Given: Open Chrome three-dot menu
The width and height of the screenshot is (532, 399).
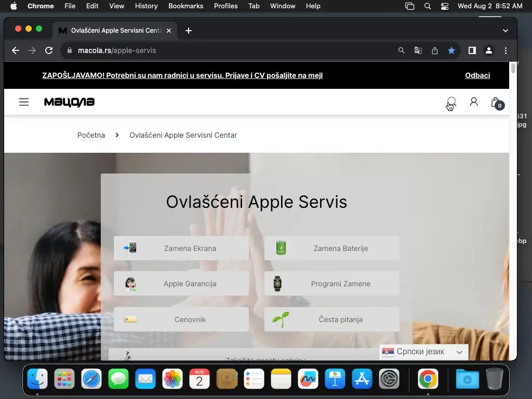Looking at the screenshot, I should coord(506,50).
